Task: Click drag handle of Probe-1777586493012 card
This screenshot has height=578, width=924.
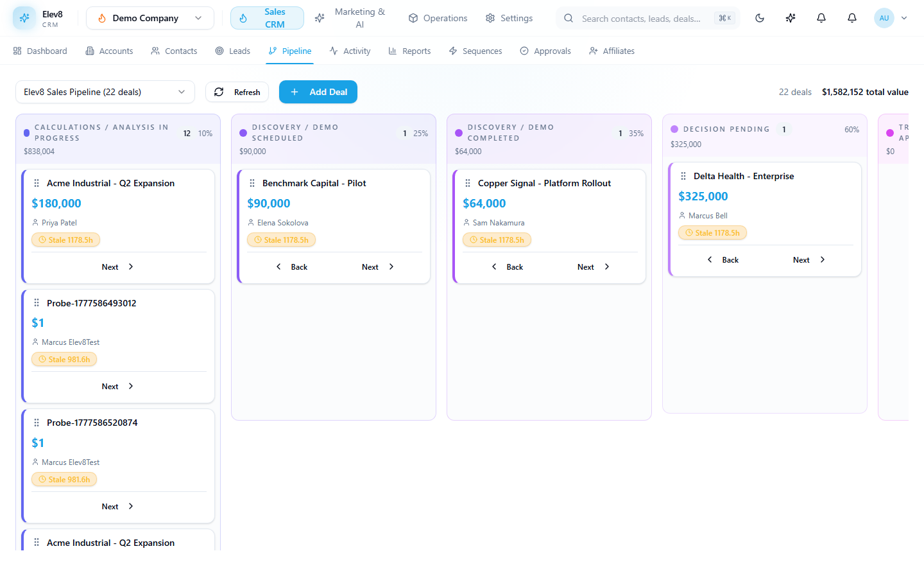Action: click(x=37, y=303)
